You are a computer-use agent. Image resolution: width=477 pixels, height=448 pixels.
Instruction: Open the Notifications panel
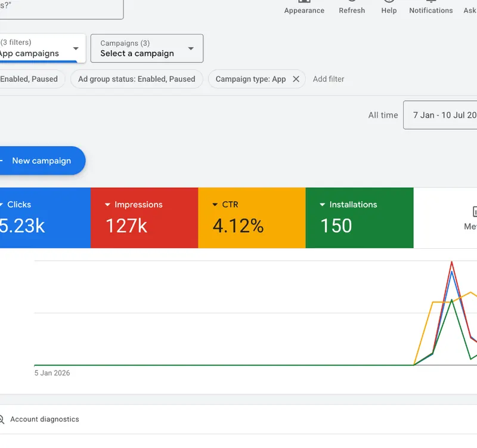[x=430, y=8]
